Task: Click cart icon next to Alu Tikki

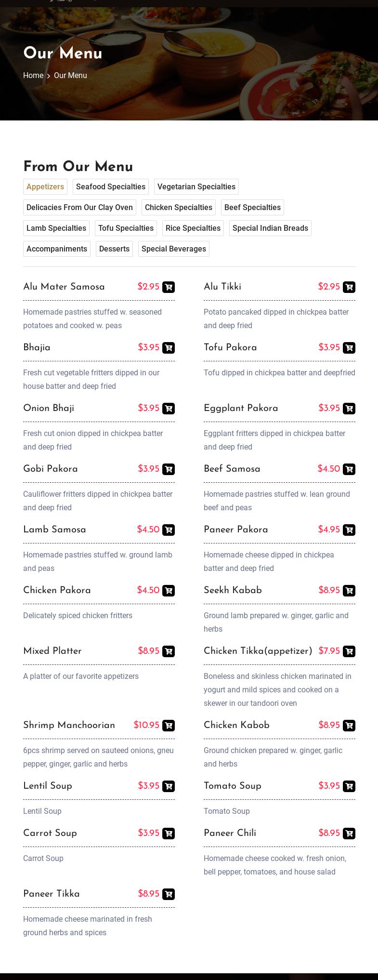Action: click(x=349, y=287)
